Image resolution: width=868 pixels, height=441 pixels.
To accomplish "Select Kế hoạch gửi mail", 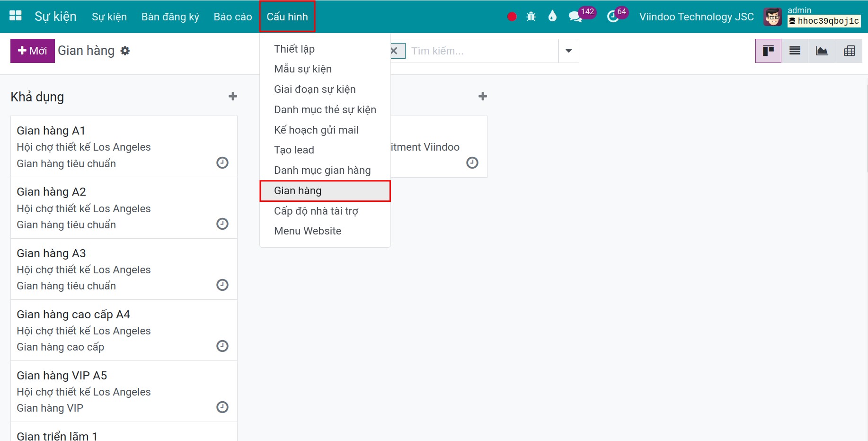I will coord(325,130).
